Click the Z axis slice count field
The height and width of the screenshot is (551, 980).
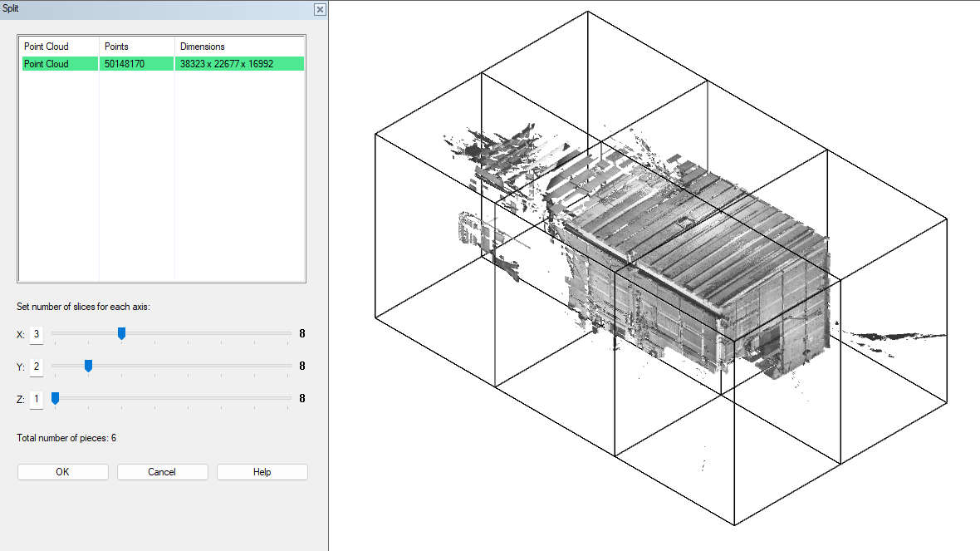point(37,400)
